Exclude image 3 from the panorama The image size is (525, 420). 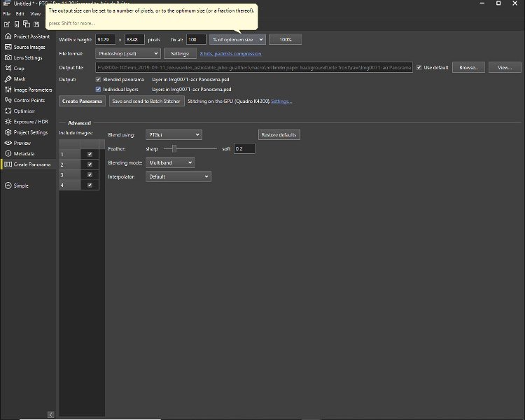(x=90, y=174)
